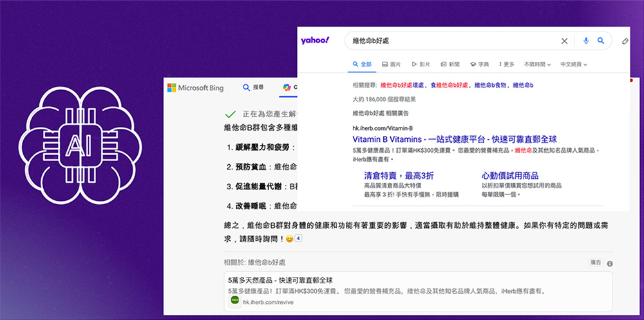Click the ad info icon in Bing
The image size is (644, 320).
pos(610,264)
